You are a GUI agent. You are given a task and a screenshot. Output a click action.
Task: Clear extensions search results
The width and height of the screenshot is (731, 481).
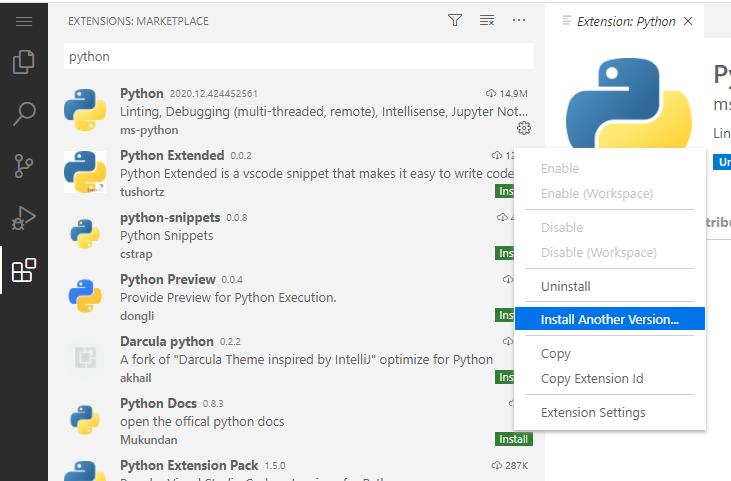coord(487,21)
